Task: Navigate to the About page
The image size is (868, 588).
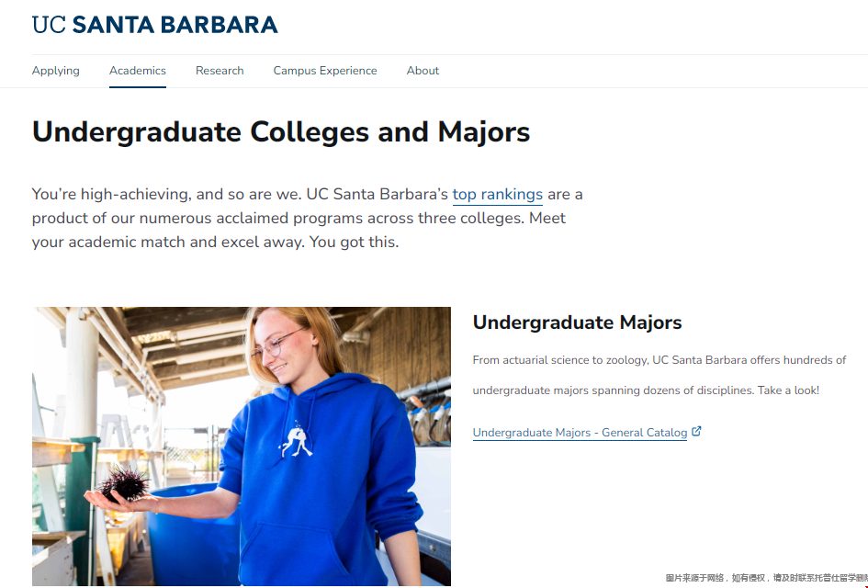Action: [x=423, y=71]
